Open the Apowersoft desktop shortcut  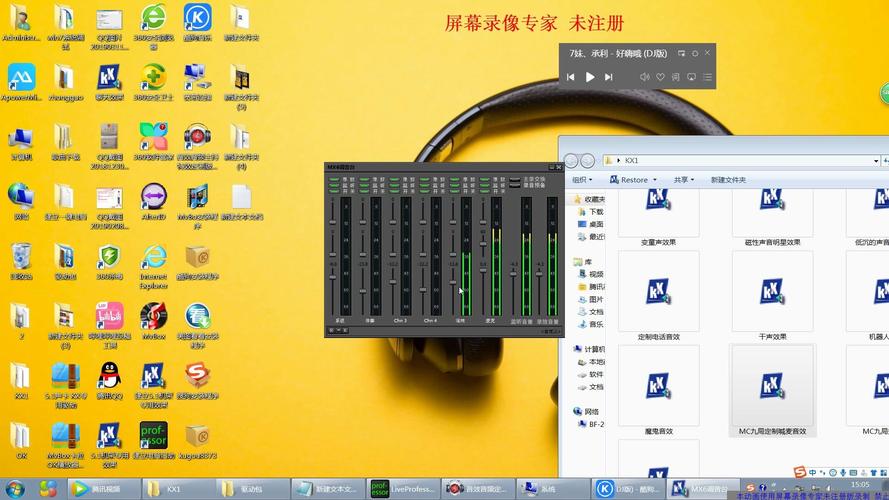[x=22, y=83]
